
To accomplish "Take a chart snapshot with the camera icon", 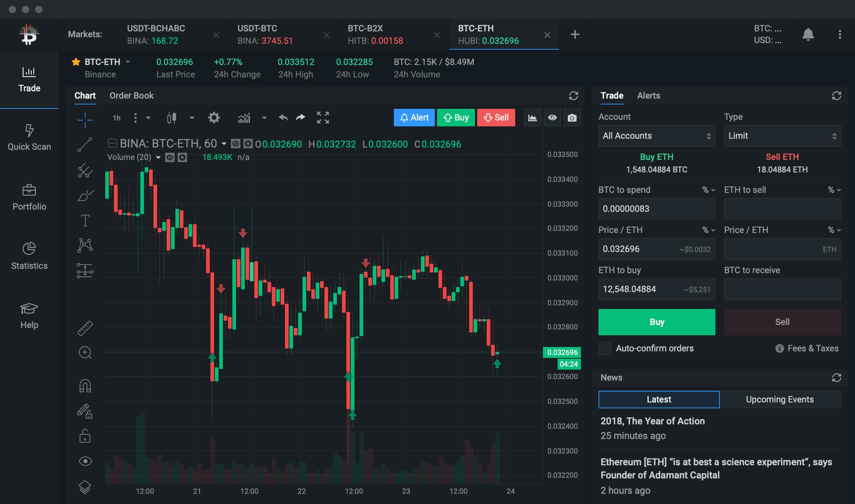I will (x=572, y=118).
